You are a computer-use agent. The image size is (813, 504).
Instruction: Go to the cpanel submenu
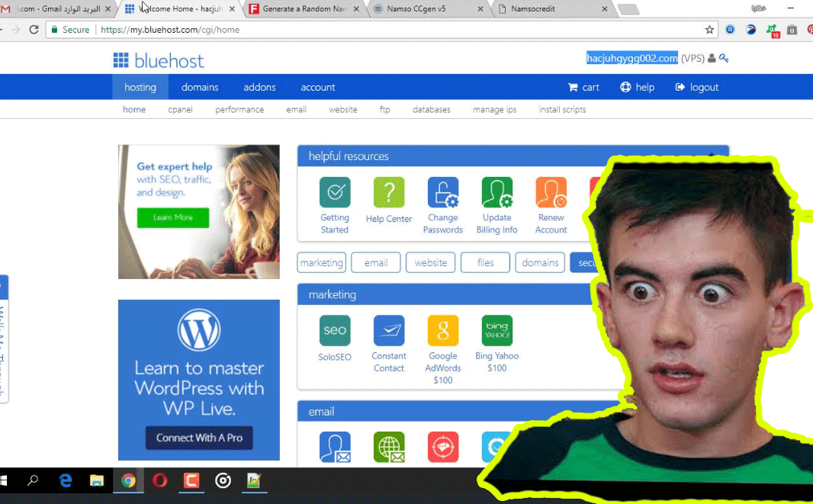pyautogui.click(x=180, y=109)
